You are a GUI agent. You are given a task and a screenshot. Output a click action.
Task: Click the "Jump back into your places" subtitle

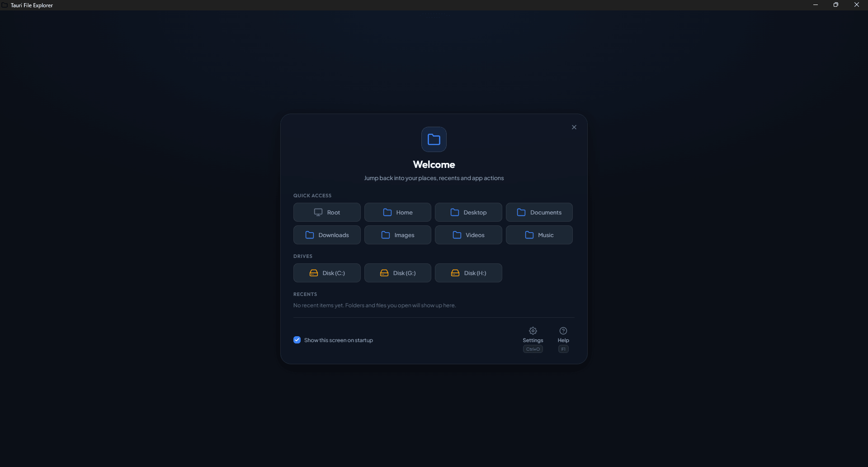tap(434, 178)
